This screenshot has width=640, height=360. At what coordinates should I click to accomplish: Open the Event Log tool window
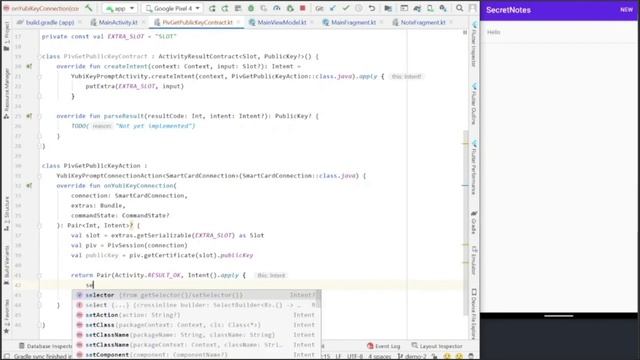pos(383,346)
